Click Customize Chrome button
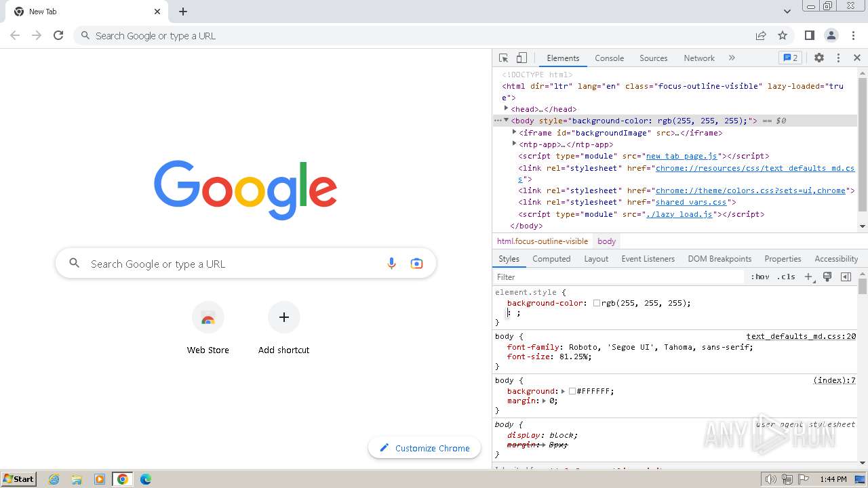868x488 pixels. [x=425, y=448]
